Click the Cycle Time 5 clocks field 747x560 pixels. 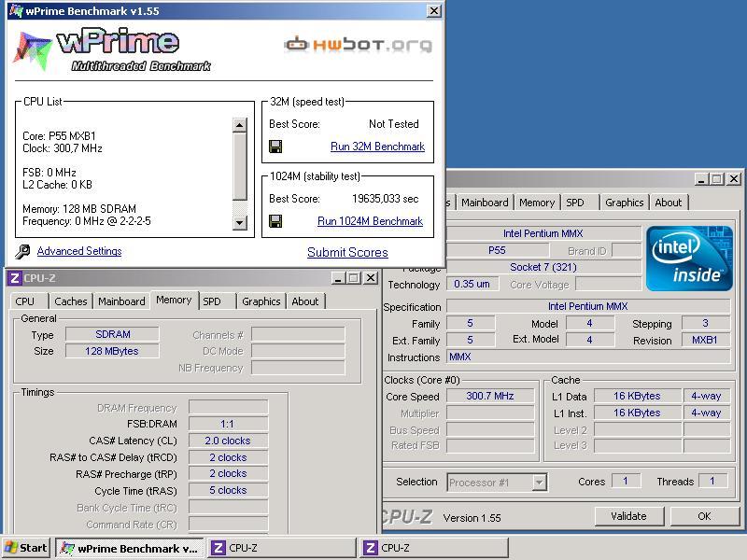point(228,490)
